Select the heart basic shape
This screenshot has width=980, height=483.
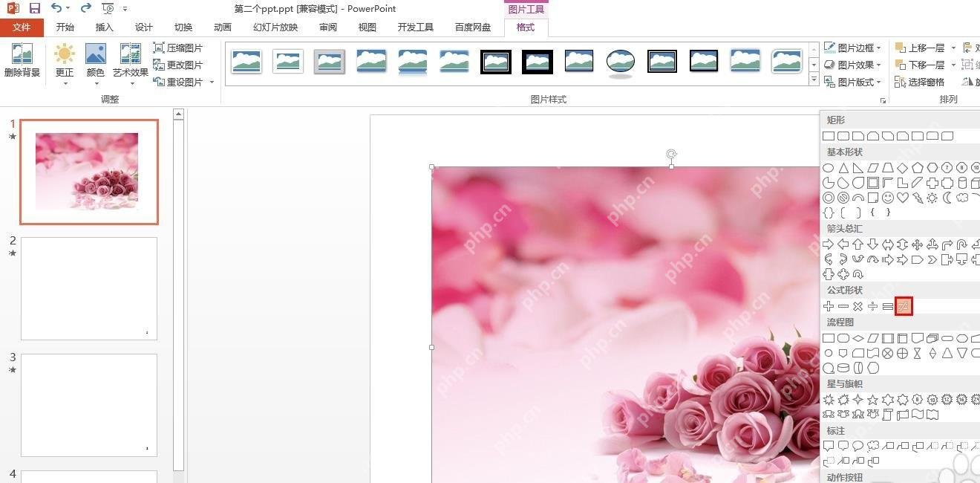click(x=903, y=198)
